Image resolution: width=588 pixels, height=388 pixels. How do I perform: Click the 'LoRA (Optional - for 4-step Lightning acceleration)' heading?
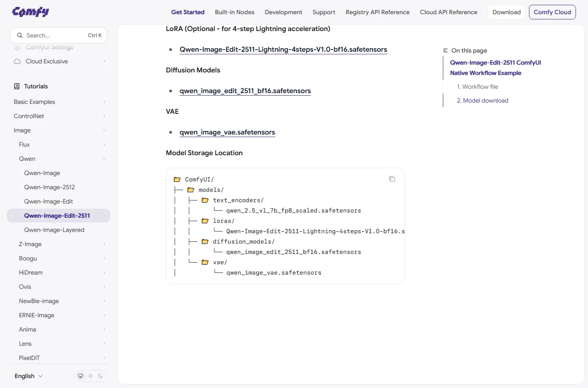(248, 28)
